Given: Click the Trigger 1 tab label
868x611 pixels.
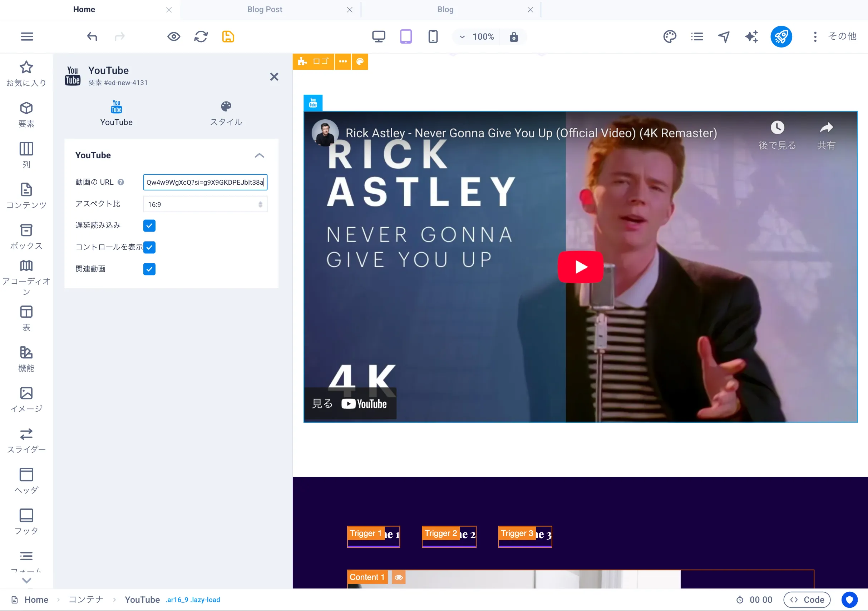Looking at the screenshot, I should click(x=365, y=533).
